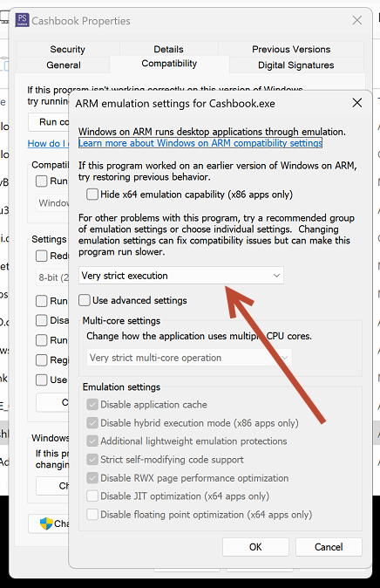Click the Cashbook app icon in title bar

tap(22, 20)
